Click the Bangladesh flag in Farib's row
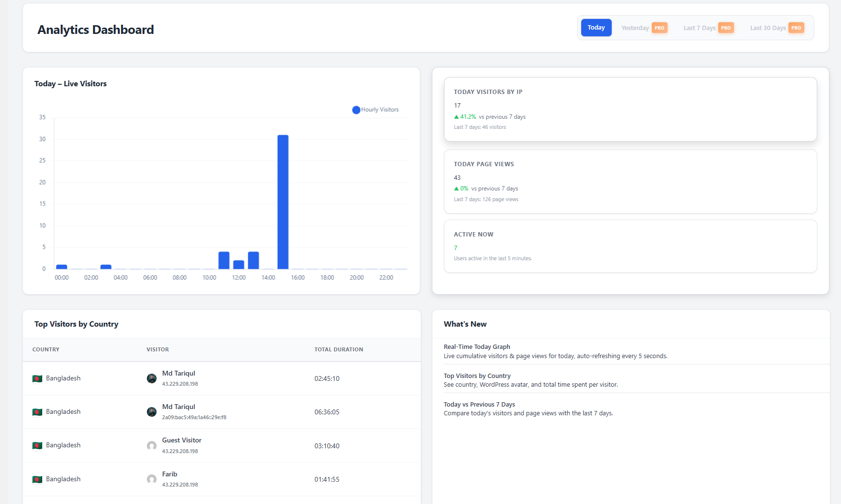 point(37,479)
